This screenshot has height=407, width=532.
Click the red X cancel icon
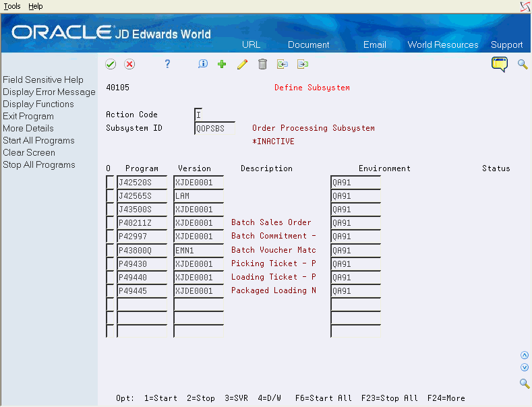[x=129, y=64]
